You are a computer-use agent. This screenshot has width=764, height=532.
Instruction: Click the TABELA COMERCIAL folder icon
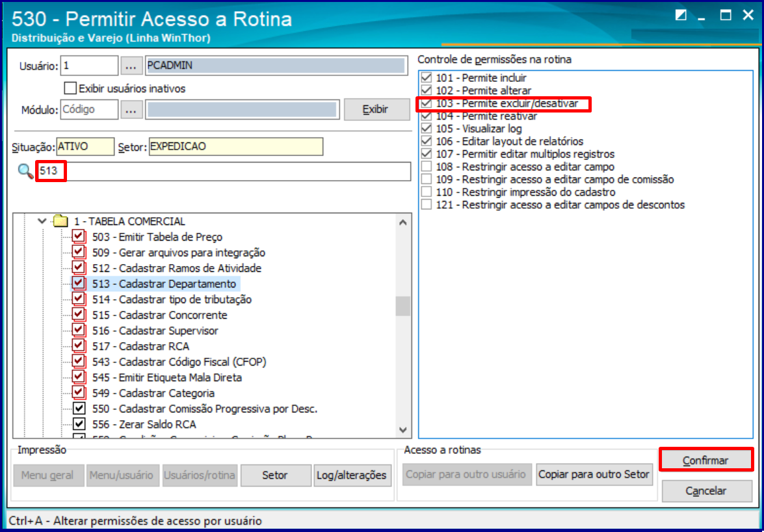pyautogui.click(x=60, y=222)
